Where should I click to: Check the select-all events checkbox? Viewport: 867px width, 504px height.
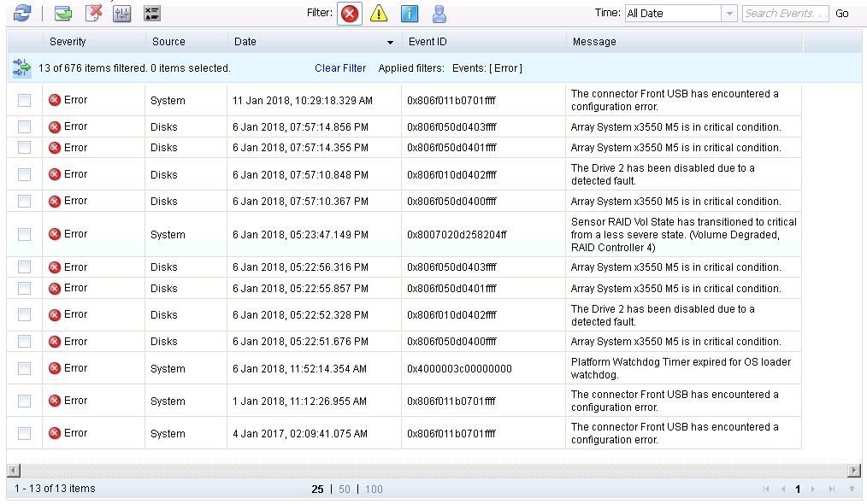24,41
